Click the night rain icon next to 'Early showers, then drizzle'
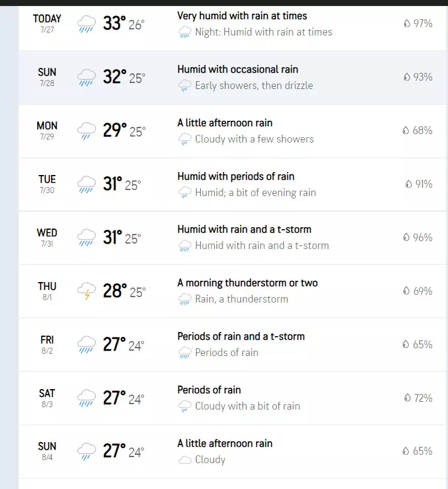The height and width of the screenshot is (489, 448). [185, 86]
